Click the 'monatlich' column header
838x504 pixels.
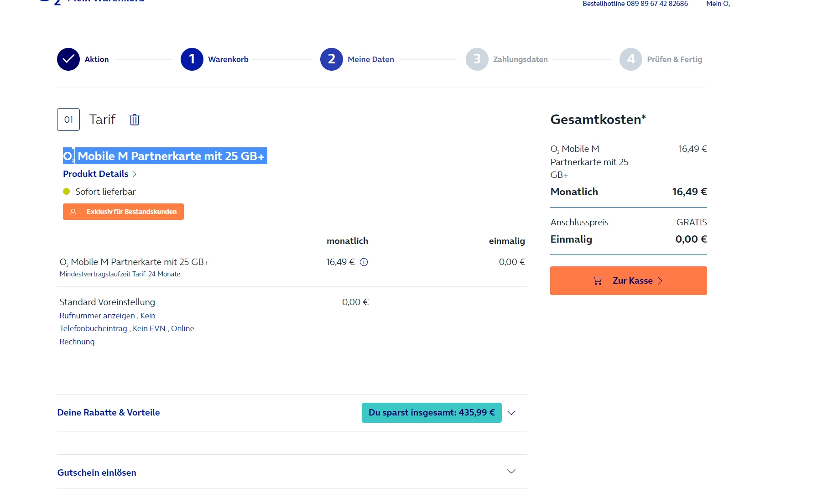tap(347, 241)
